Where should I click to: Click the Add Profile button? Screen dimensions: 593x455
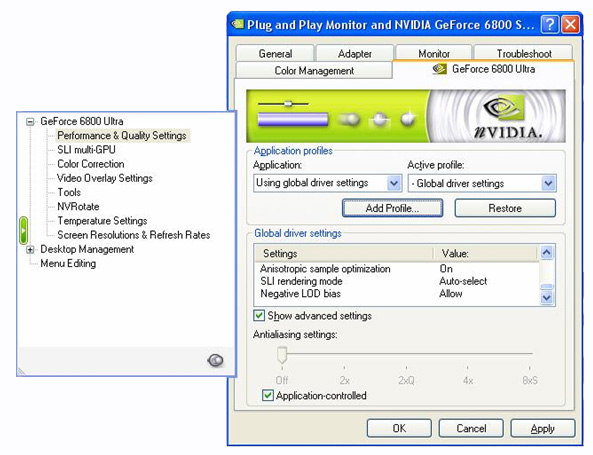click(x=393, y=208)
